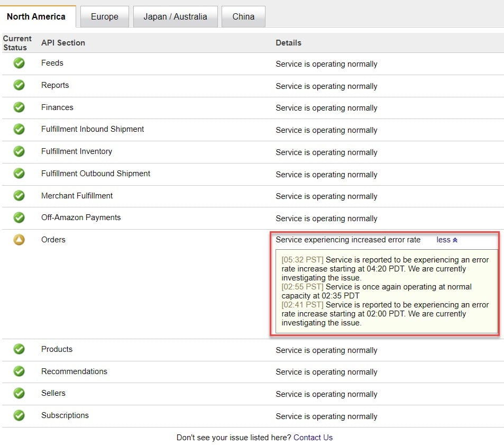Click the Fulfillment Inventory green check icon
The width and height of the screenshot is (504, 445).
click(19, 151)
